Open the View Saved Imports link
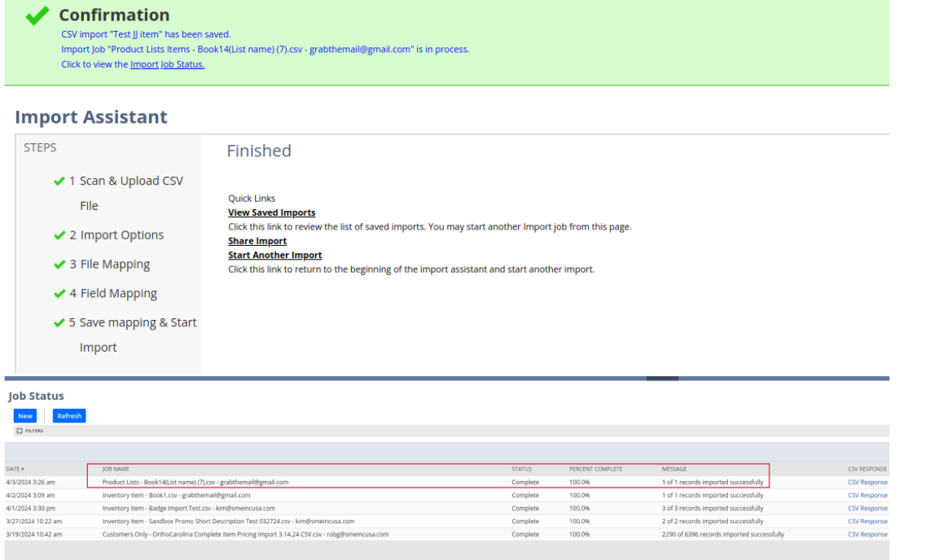The image size is (935, 560). pos(271,212)
